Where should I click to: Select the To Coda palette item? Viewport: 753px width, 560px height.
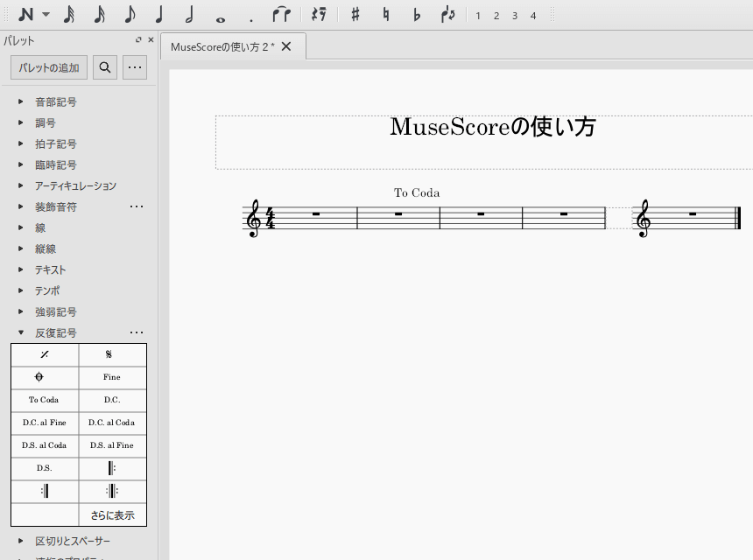(45, 400)
